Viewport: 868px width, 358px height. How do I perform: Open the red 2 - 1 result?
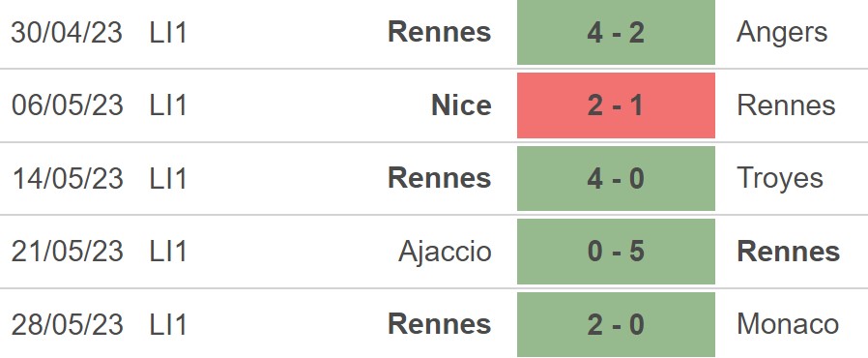click(616, 105)
